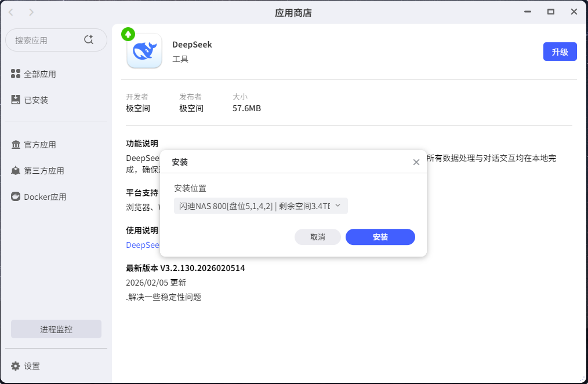Click the 极空间 developer value under 开发者
Viewport: 588px width, 384px height.
(138, 108)
